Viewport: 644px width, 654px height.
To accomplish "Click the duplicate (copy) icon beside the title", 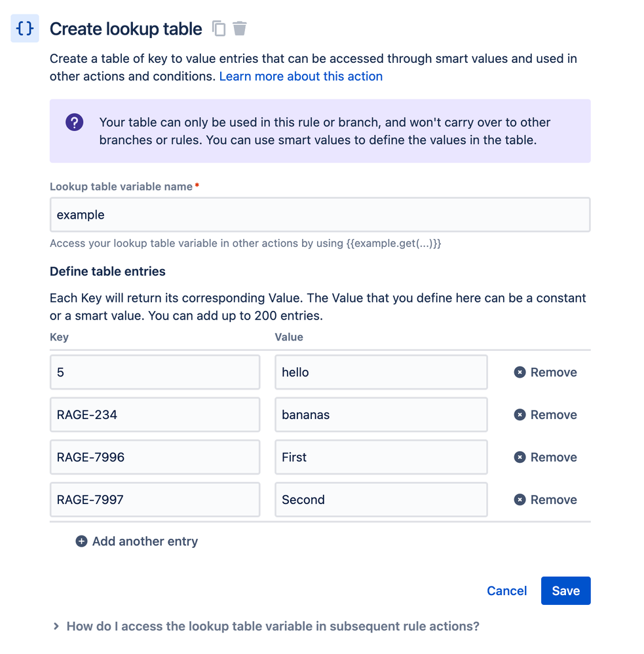I will click(x=219, y=29).
